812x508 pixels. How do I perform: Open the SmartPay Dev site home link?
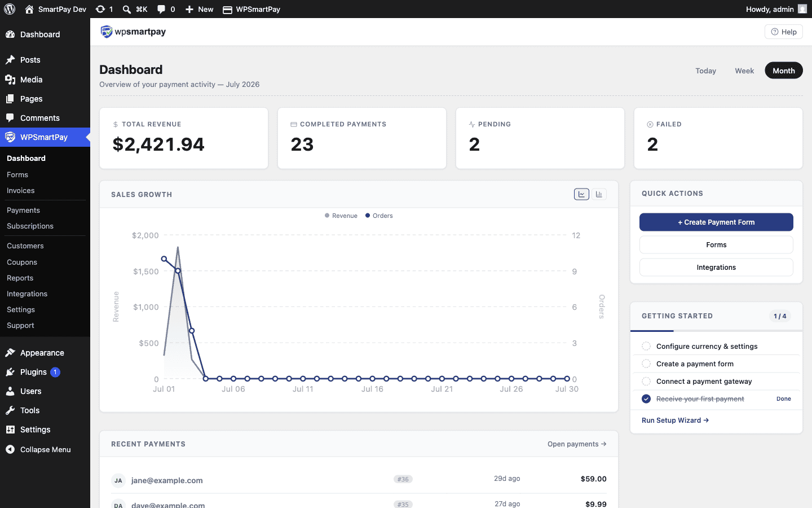pos(55,9)
